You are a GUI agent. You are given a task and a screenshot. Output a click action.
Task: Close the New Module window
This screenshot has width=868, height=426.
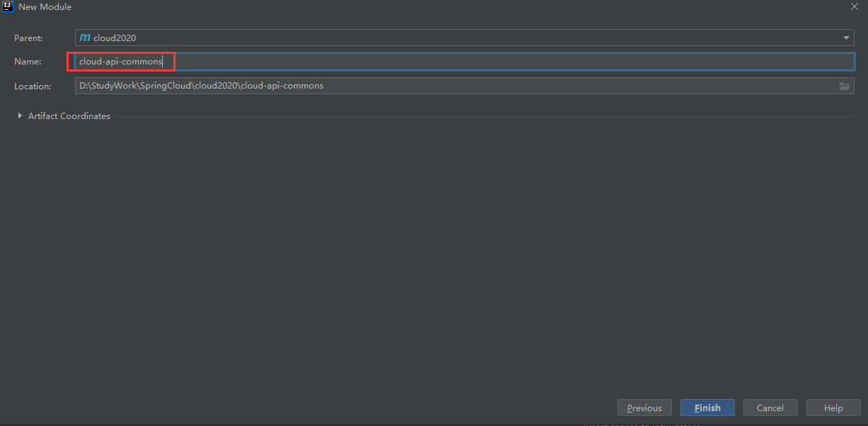(x=854, y=6)
